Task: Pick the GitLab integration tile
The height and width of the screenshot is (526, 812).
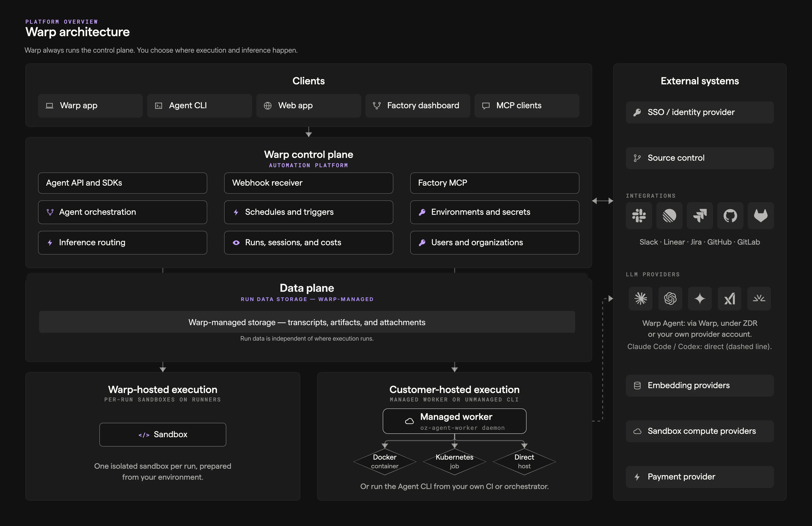Action: 761,216
